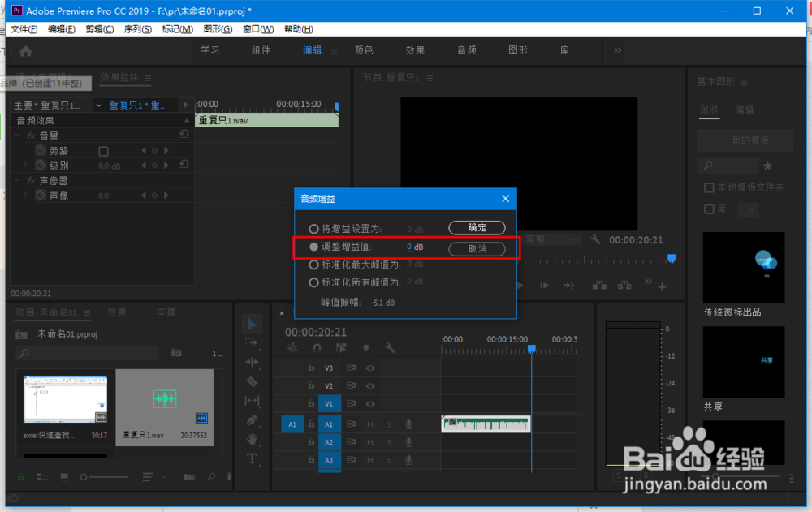Click 取消 in the 音频增益 dialog
812x512 pixels.
(x=477, y=249)
